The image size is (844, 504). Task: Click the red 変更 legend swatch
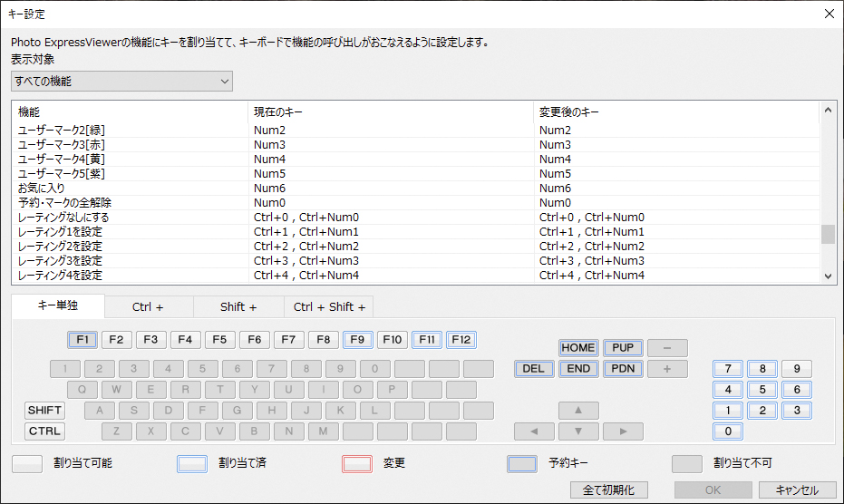pyautogui.click(x=357, y=463)
